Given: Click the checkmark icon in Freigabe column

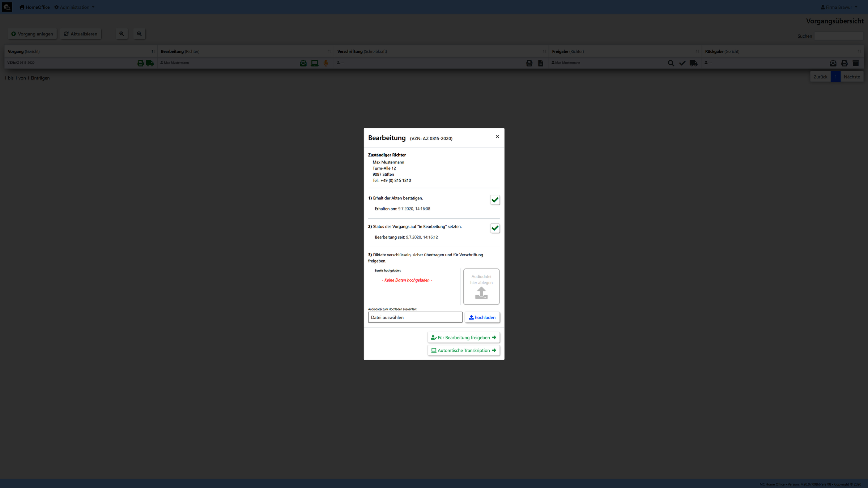Looking at the screenshot, I should pos(682,63).
